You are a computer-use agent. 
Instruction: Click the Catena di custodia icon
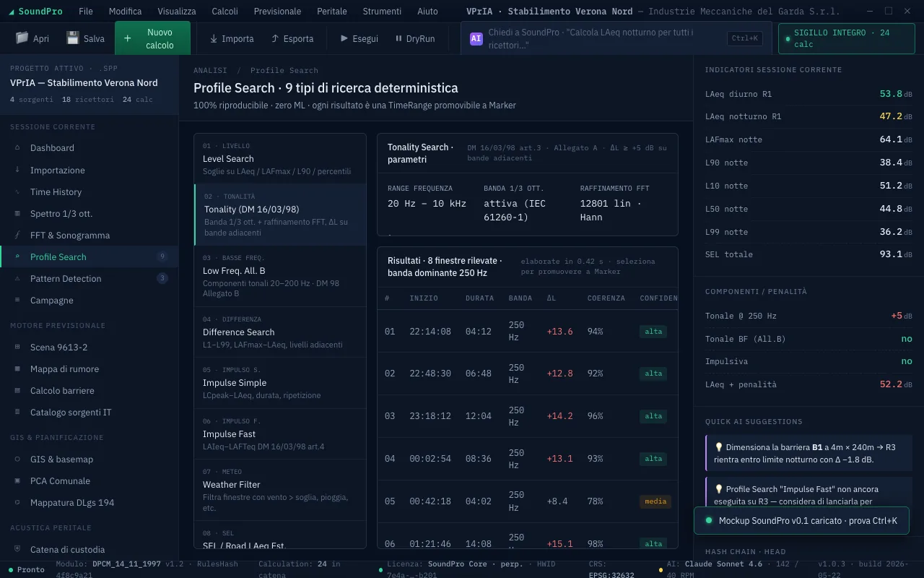tap(17, 549)
